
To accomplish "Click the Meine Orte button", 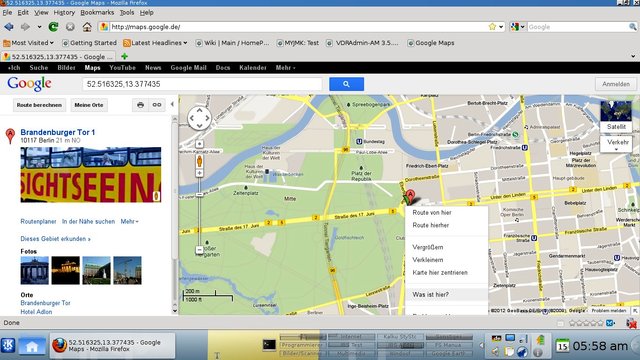I will point(89,105).
